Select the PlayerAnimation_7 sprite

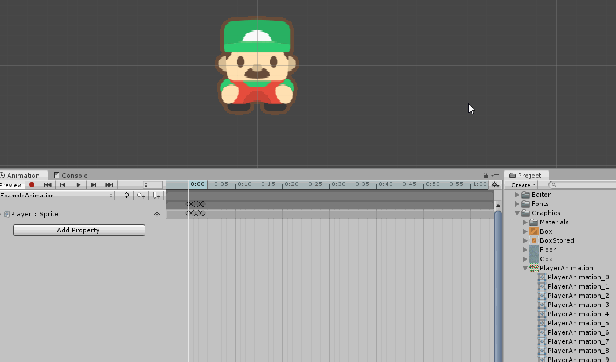tap(574, 342)
